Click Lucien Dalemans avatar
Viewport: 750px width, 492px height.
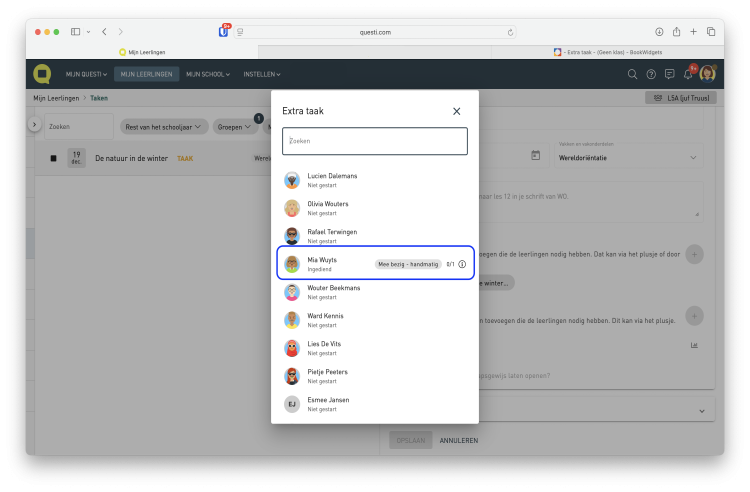[292, 180]
